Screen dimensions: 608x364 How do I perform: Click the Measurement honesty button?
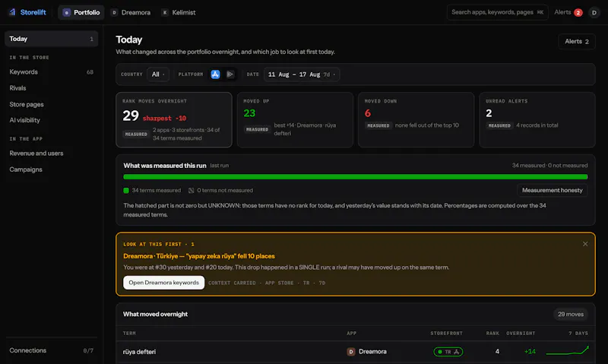pos(553,190)
